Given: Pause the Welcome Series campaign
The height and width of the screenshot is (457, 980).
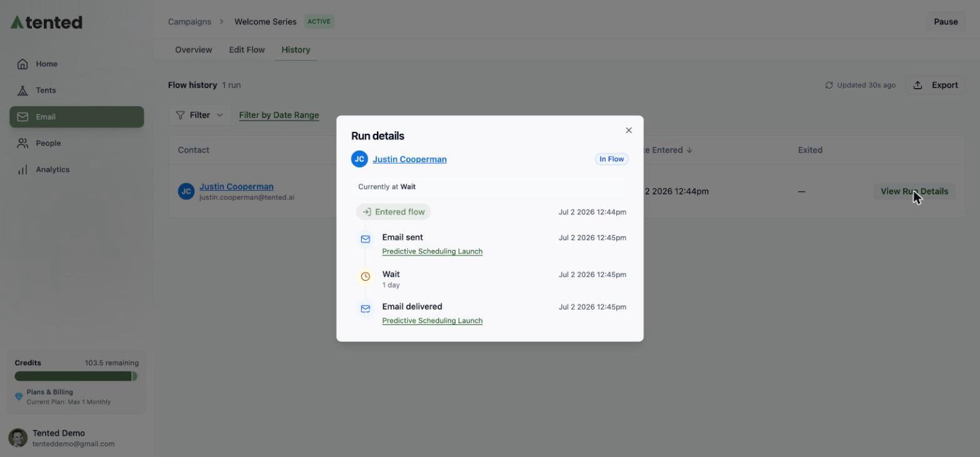Looking at the screenshot, I should pos(946,21).
